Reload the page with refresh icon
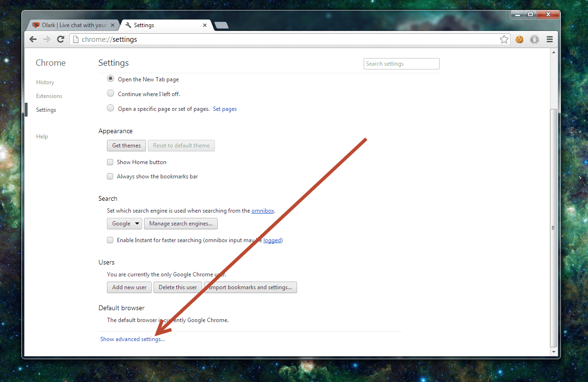 [x=60, y=39]
